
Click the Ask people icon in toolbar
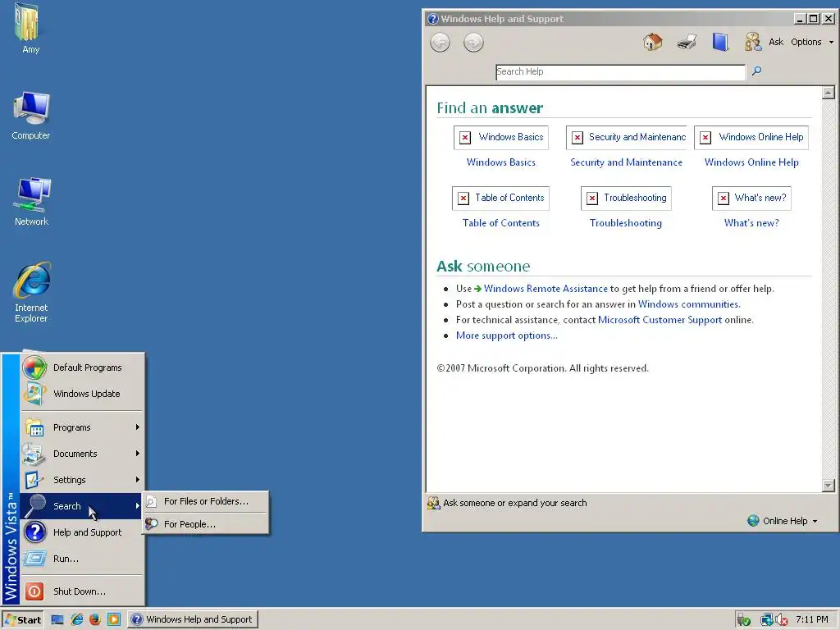pyautogui.click(x=753, y=42)
